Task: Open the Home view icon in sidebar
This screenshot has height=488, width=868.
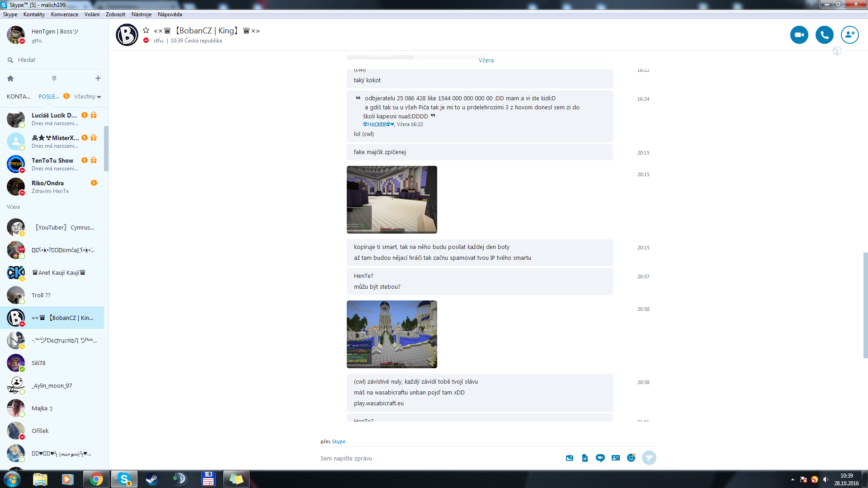Action: 10,78
